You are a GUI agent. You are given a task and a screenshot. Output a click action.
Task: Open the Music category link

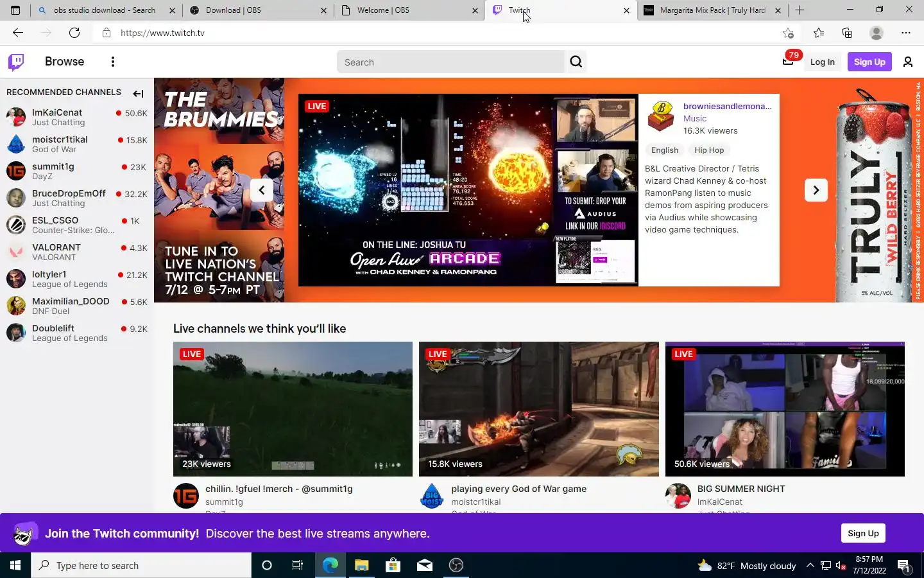coord(694,118)
